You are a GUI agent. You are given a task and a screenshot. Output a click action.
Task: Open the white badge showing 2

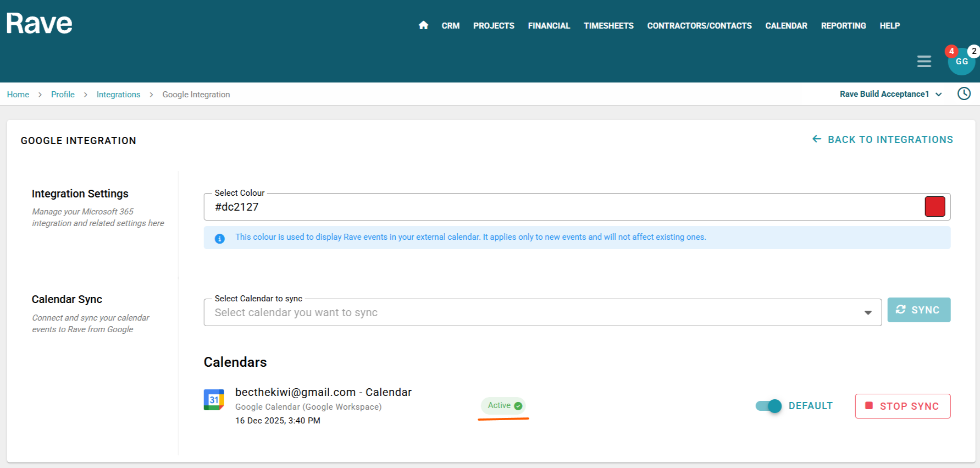tap(973, 51)
